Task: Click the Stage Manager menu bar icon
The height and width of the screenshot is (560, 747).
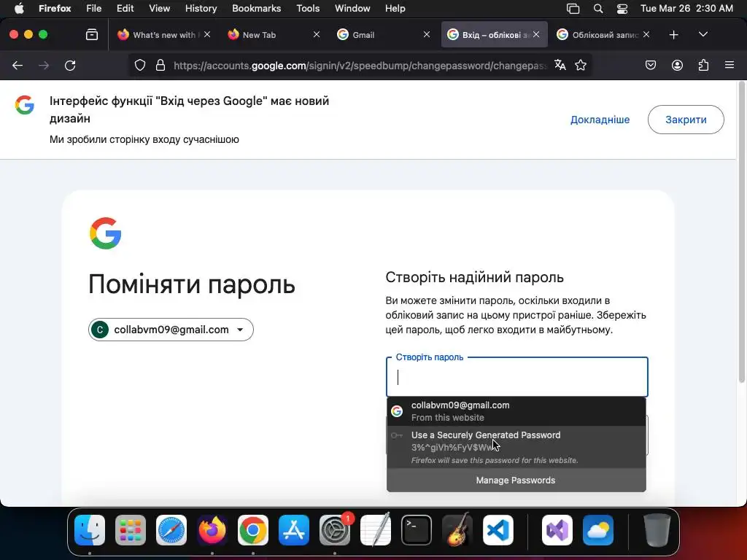Action: pyautogui.click(x=573, y=9)
